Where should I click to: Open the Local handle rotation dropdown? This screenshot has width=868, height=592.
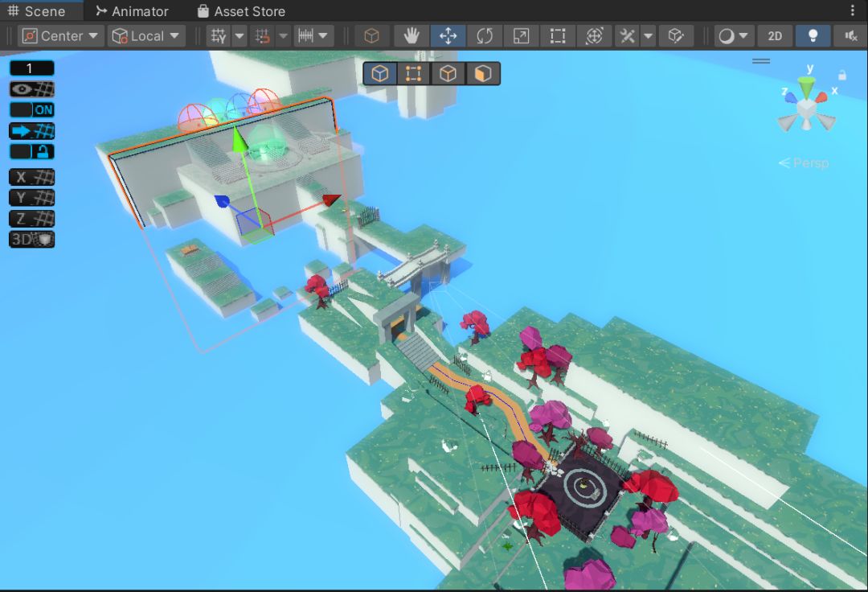(145, 36)
